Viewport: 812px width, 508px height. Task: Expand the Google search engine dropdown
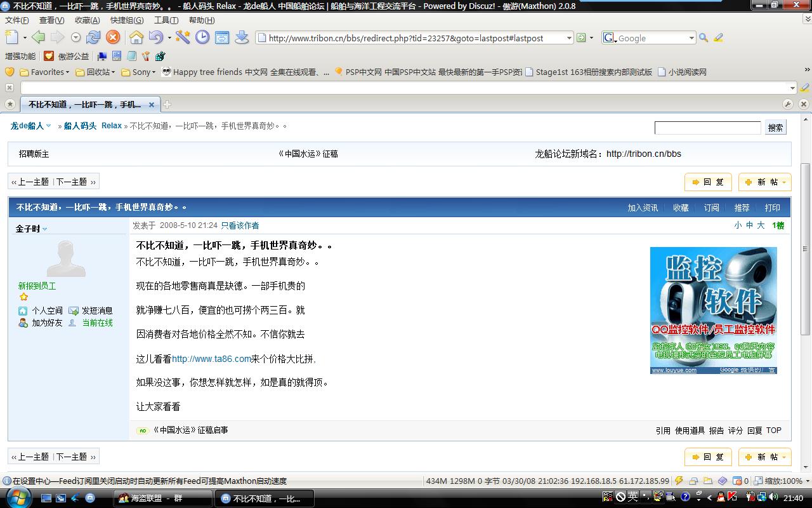pyautogui.click(x=691, y=38)
